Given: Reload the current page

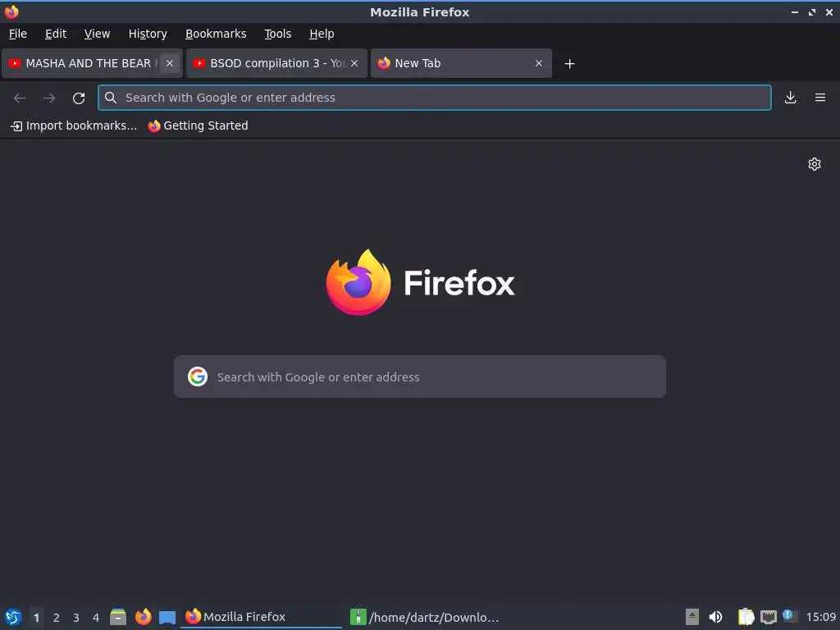Looking at the screenshot, I should click(x=79, y=98).
